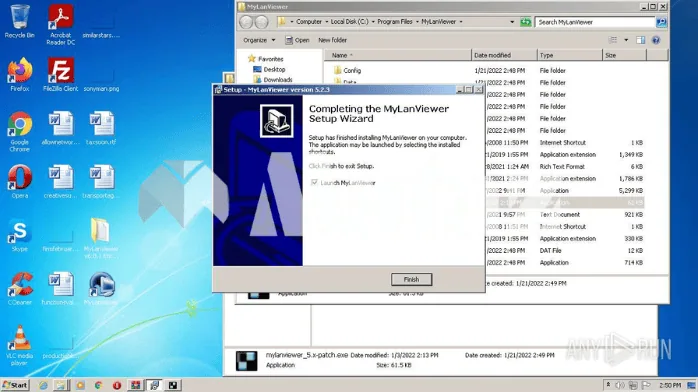Select the MyLanViewer folder on desktop

click(101, 238)
